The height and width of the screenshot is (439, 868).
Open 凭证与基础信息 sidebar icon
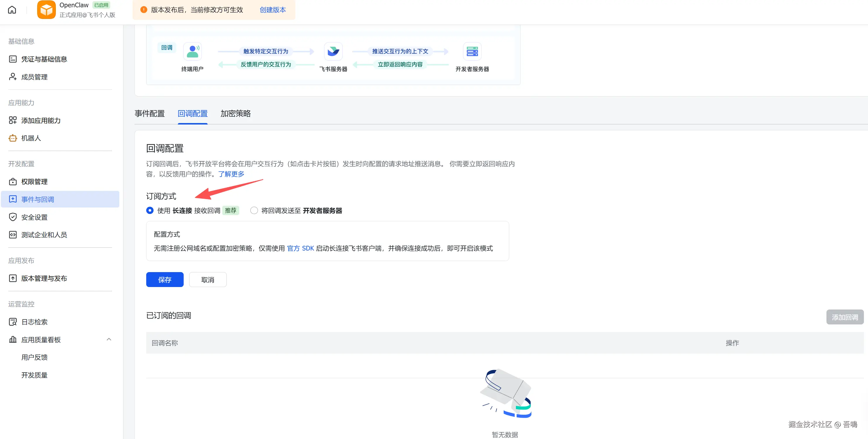pyautogui.click(x=13, y=59)
